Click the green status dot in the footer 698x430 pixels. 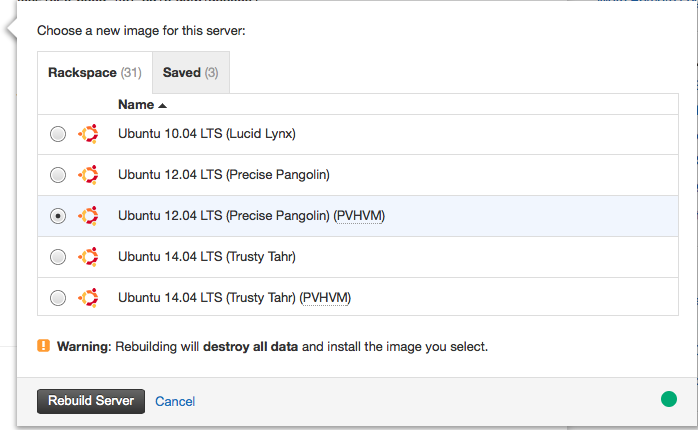[x=669, y=399]
